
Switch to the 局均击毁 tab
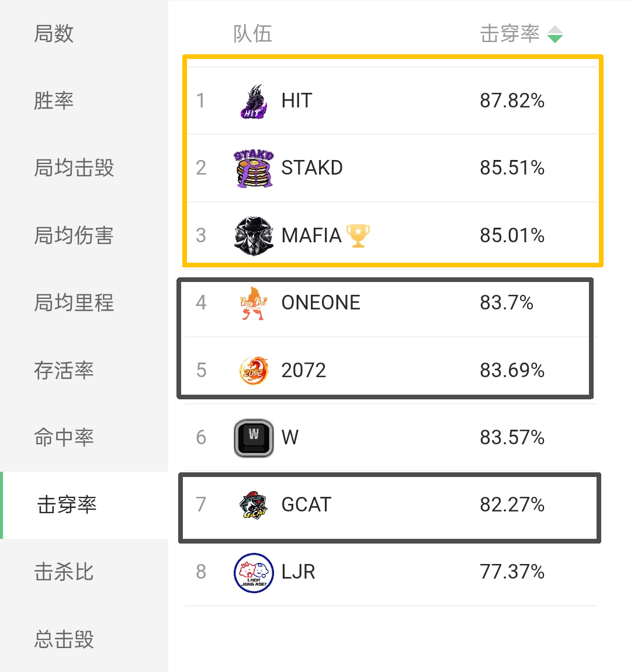tap(74, 168)
